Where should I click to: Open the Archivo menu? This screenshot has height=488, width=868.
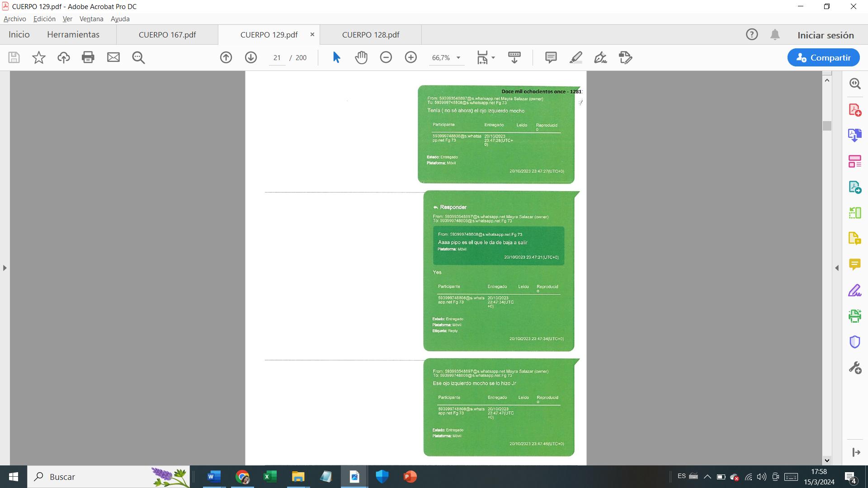click(x=15, y=19)
